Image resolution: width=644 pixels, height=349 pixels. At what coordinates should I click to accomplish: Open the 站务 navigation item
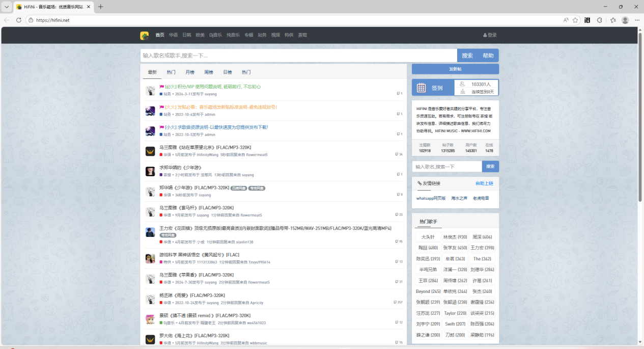click(262, 35)
